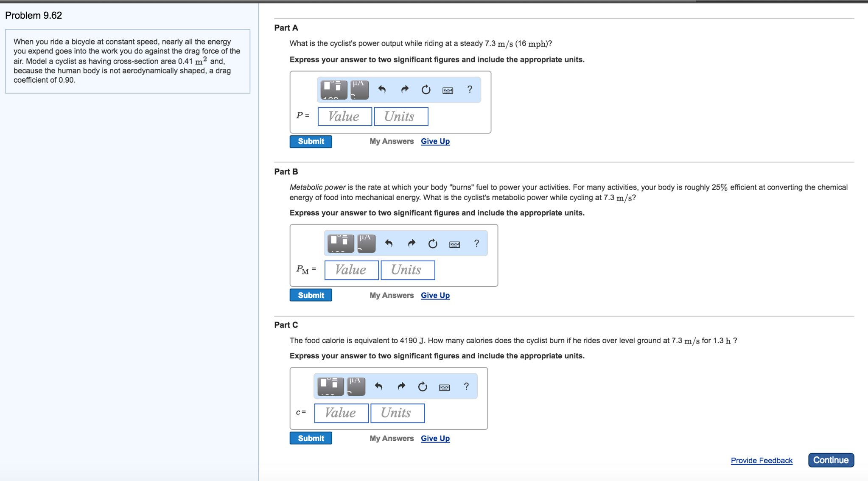Click the Value field for c
The image size is (868, 481).
(x=341, y=413)
